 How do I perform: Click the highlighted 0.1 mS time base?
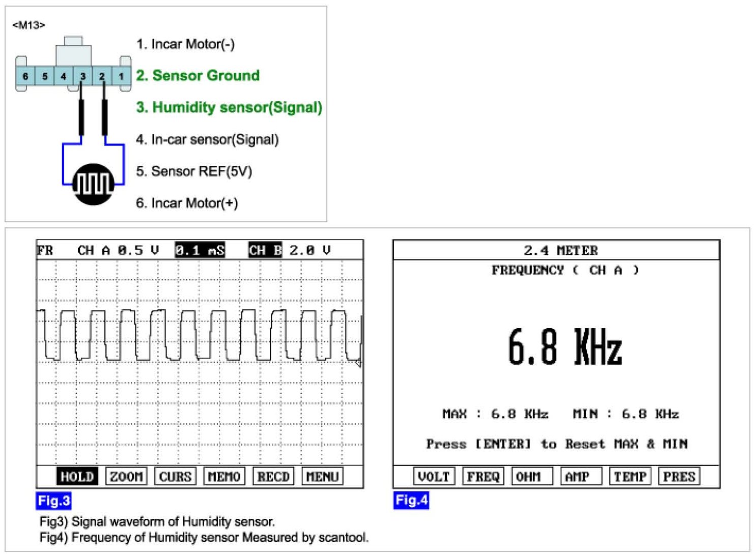pos(200,250)
